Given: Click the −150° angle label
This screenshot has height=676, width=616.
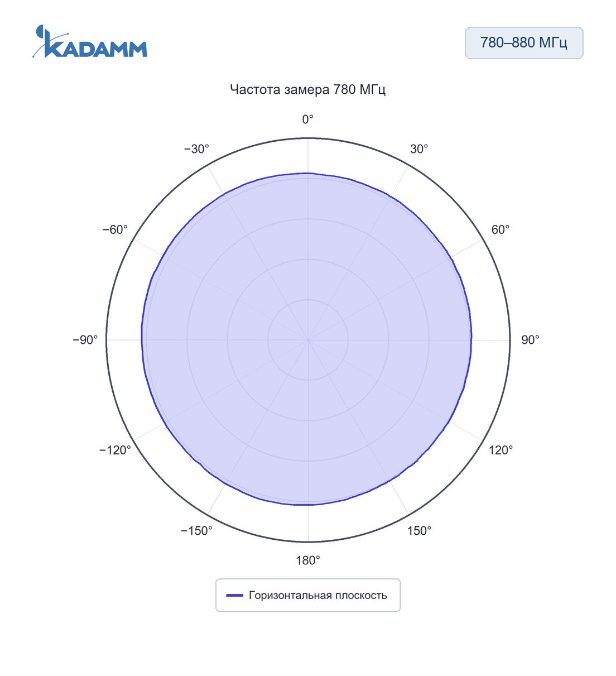Looking at the screenshot, I should (x=197, y=531).
